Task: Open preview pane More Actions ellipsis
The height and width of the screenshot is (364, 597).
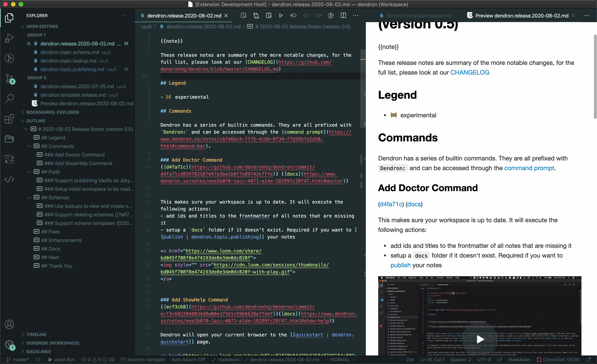Action: point(587,16)
